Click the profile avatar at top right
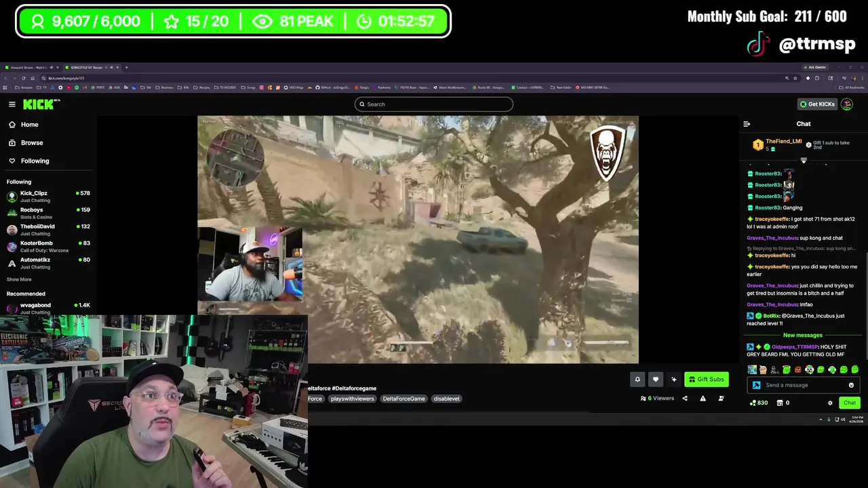This screenshot has height=488, width=868. [x=847, y=104]
